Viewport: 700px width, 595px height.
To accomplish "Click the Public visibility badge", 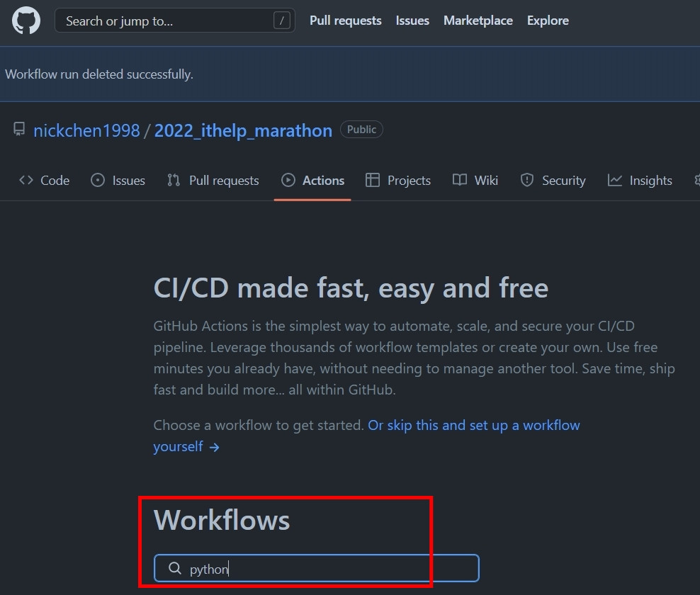I will coord(361,130).
